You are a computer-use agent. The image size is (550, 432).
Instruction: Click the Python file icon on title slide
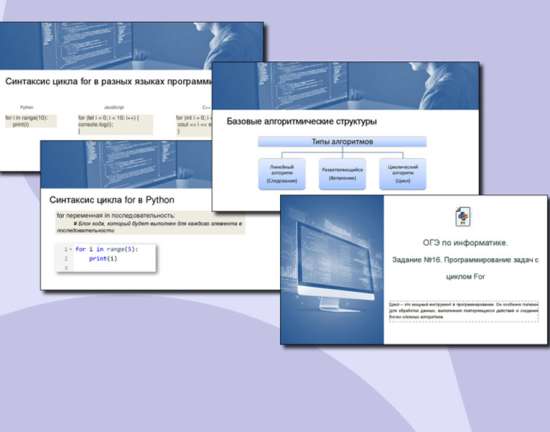pos(463,216)
